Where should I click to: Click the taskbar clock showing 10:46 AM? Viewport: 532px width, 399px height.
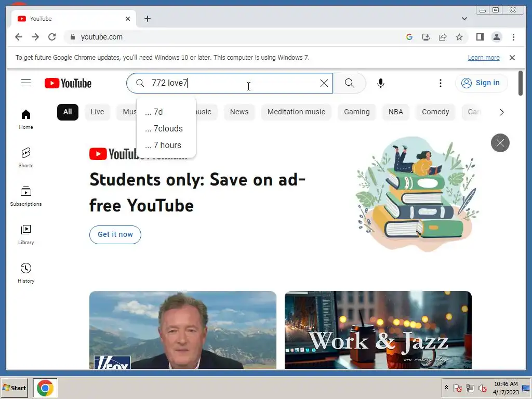click(506, 388)
